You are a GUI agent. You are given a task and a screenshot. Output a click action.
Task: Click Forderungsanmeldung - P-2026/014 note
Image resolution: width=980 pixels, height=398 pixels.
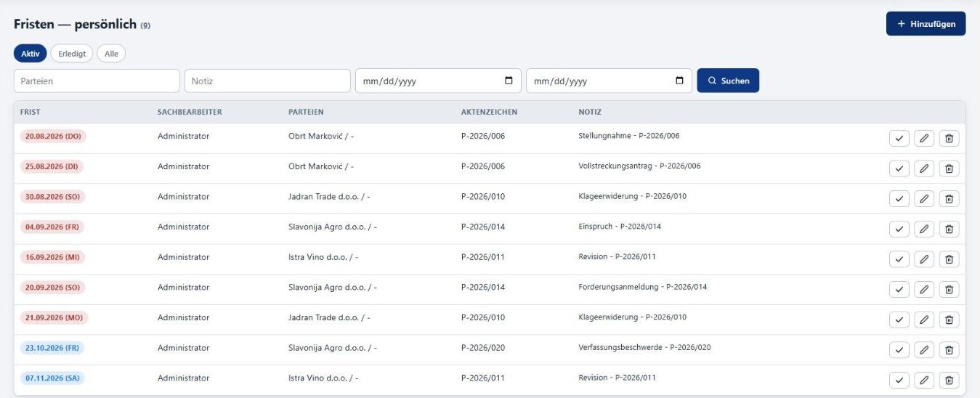[642, 287]
